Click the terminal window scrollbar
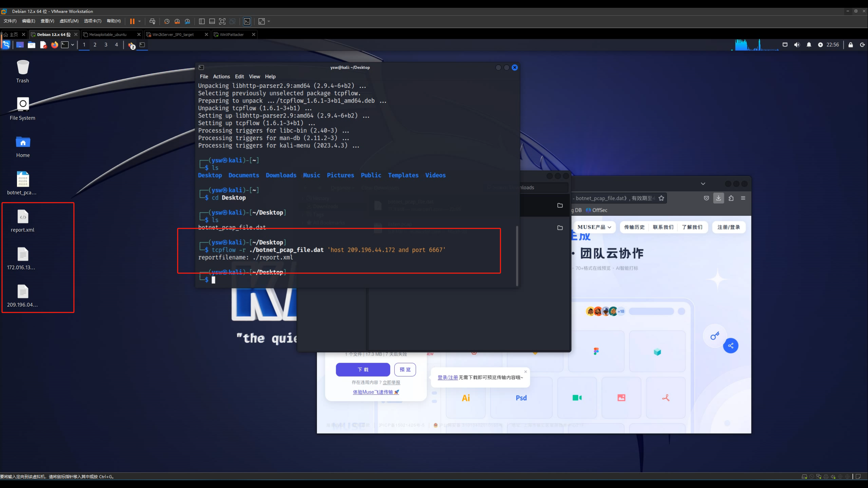This screenshot has height=488, width=868. pyautogui.click(x=517, y=256)
